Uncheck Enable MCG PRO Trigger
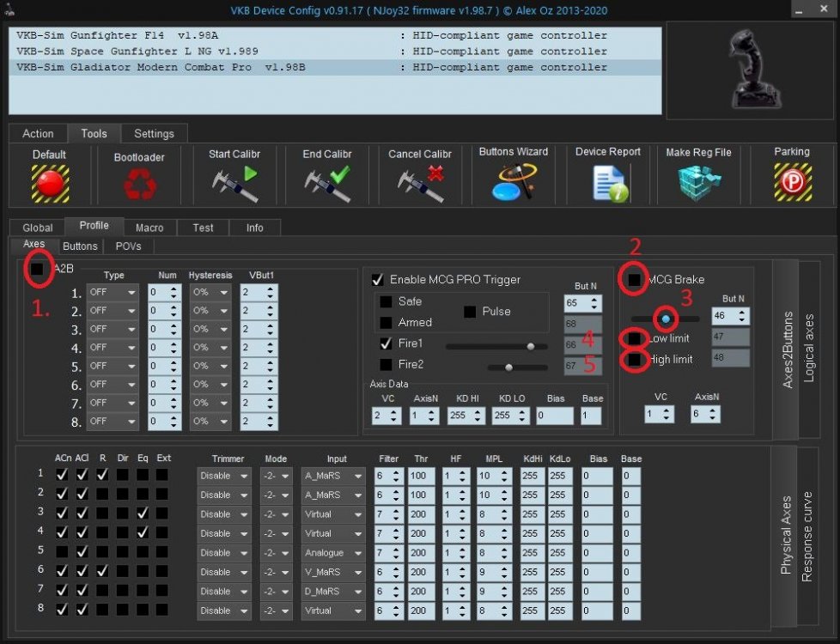The width and height of the screenshot is (840, 644). click(x=378, y=279)
